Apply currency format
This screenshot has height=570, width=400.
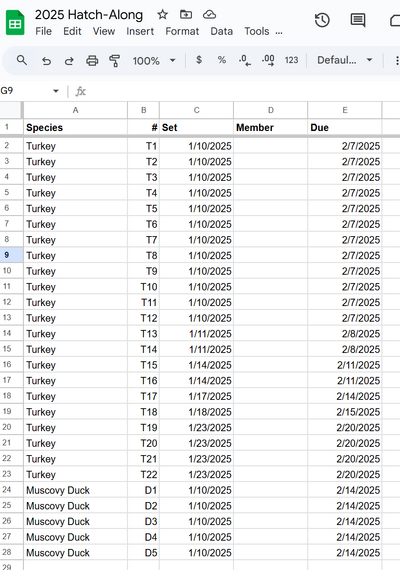tap(199, 60)
